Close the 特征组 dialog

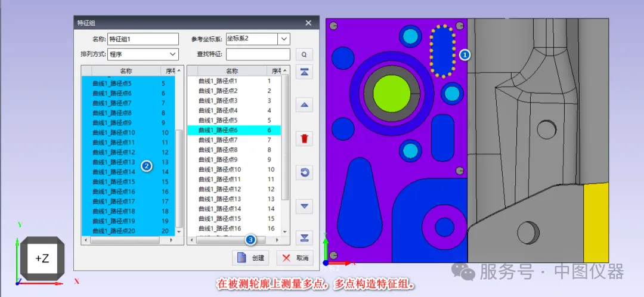point(308,23)
